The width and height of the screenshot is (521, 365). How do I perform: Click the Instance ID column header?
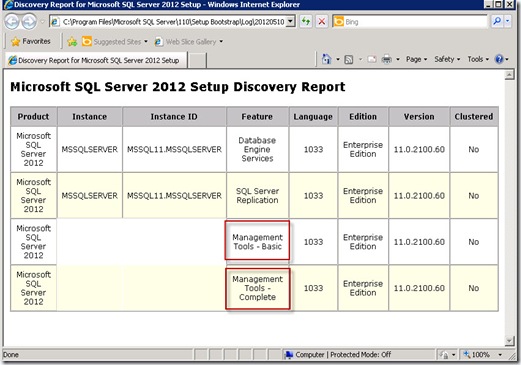click(x=174, y=117)
